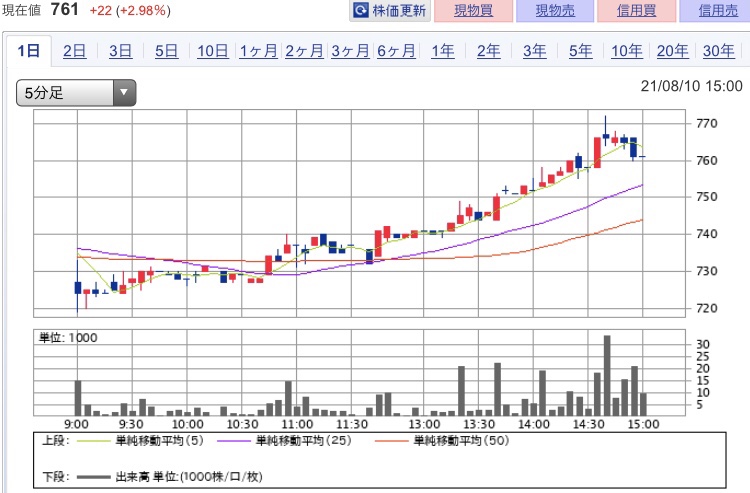The width and height of the screenshot is (750, 493).
Task: Open the 信用売 margin sell link
Action: 718,10
